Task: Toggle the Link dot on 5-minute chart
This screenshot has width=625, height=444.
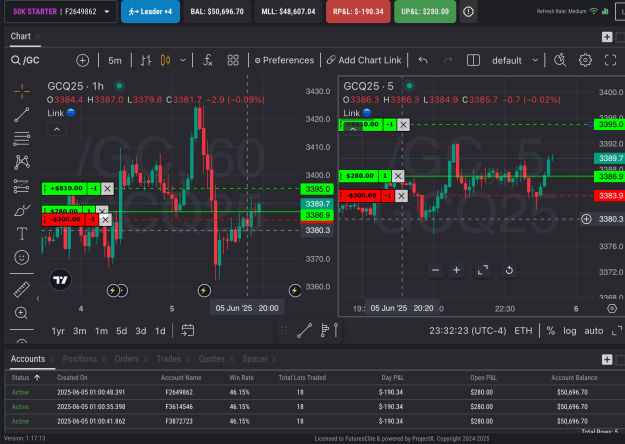Action: (367, 113)
